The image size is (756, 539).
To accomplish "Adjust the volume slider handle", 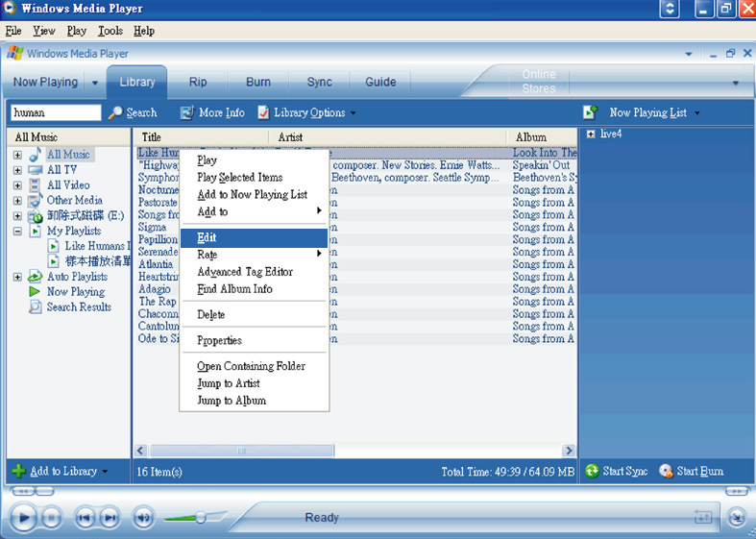I will [x=201, y=518].
